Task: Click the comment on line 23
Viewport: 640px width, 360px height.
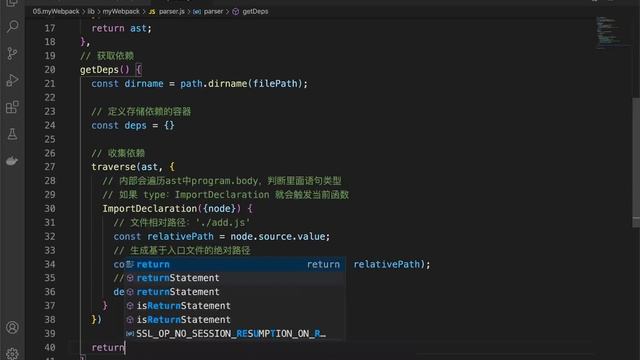Action: point(141,111)
